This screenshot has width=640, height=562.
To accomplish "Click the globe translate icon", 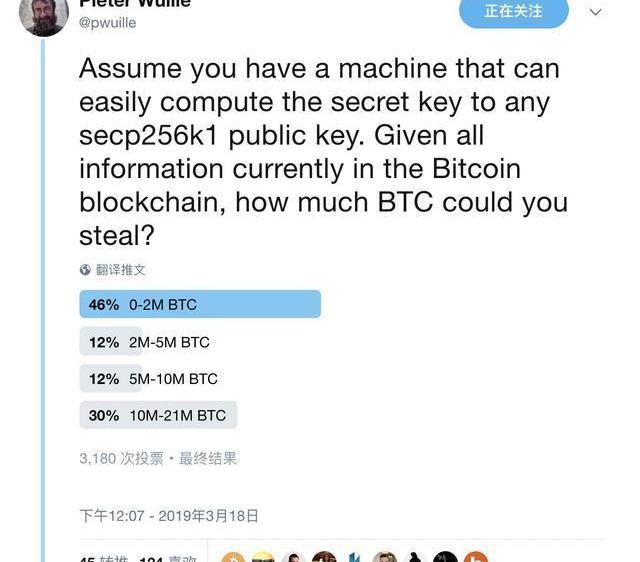I will pyautogui.click(x=85, y=270).
